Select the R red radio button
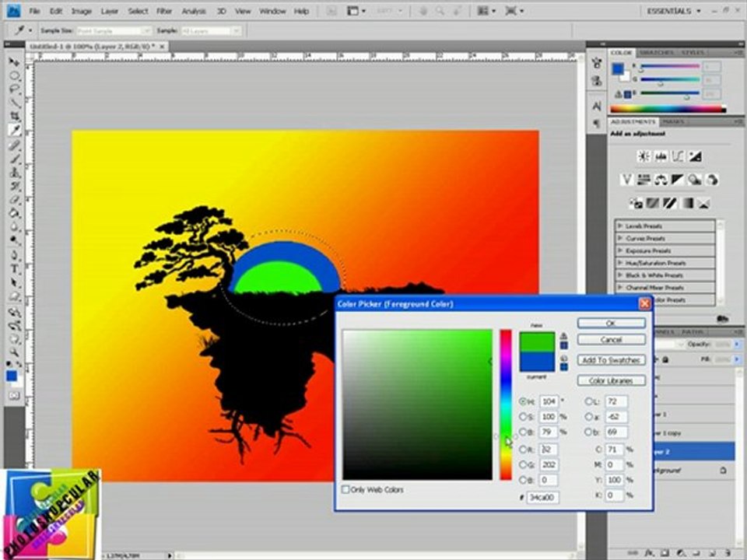 [x=524, y=450]
